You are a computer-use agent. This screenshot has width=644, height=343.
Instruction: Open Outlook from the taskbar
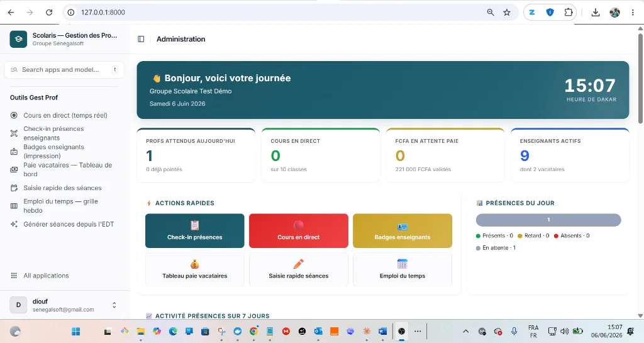[x=318, y=331]
